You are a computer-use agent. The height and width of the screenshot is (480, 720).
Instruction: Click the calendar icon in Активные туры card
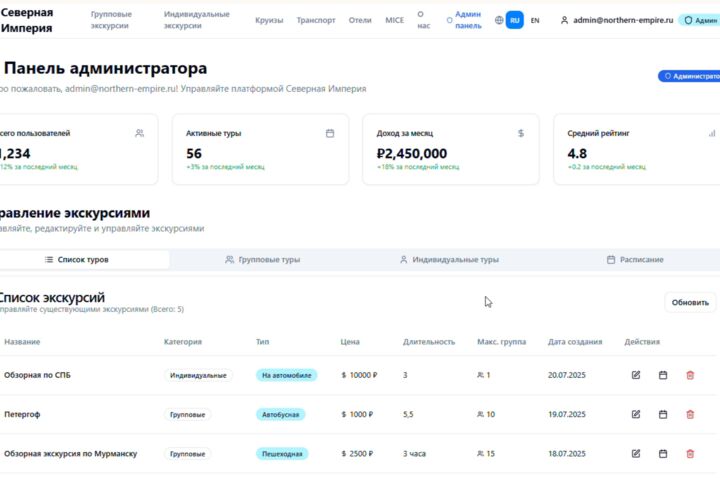coord(330,133)
